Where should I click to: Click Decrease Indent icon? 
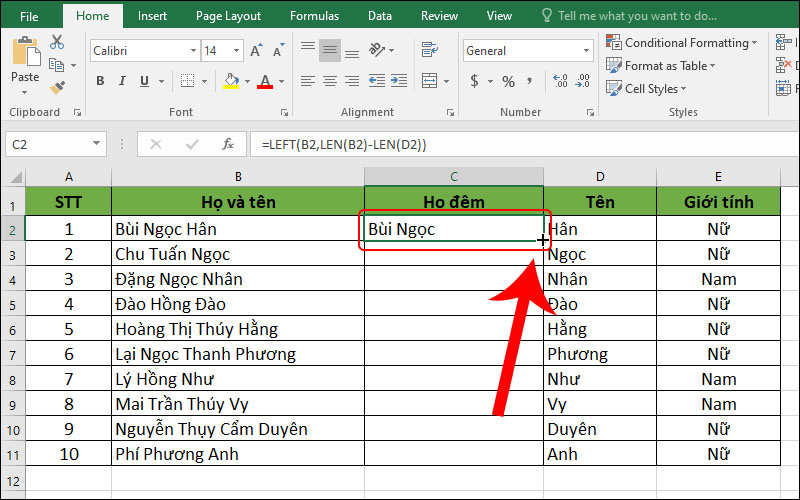(x=377, y=81)
